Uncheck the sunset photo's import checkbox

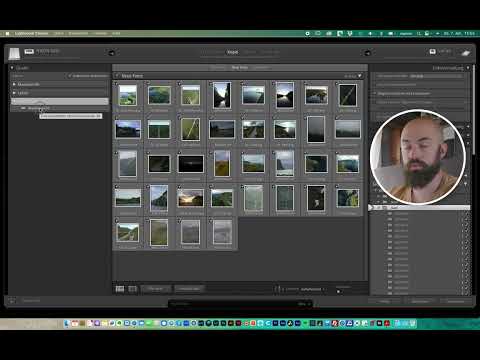tap(179, 187)
